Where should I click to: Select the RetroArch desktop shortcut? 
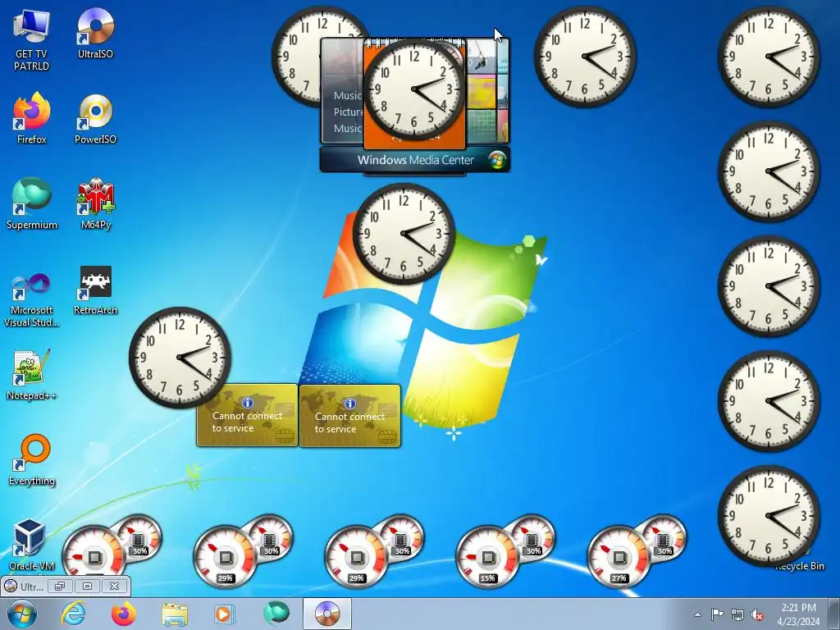95,290
